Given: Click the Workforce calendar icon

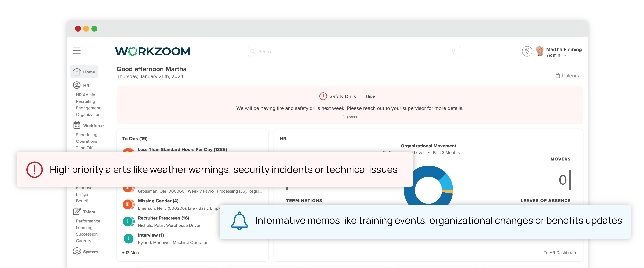Looking at the screenshot, I should pyautogui.click(x=77, y=125).
